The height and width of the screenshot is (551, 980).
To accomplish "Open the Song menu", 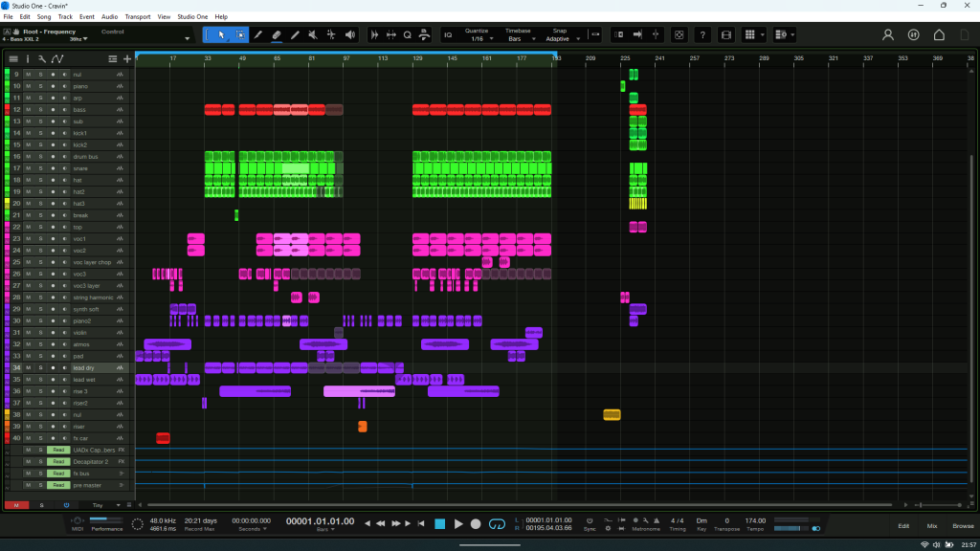I will [44, 16].
